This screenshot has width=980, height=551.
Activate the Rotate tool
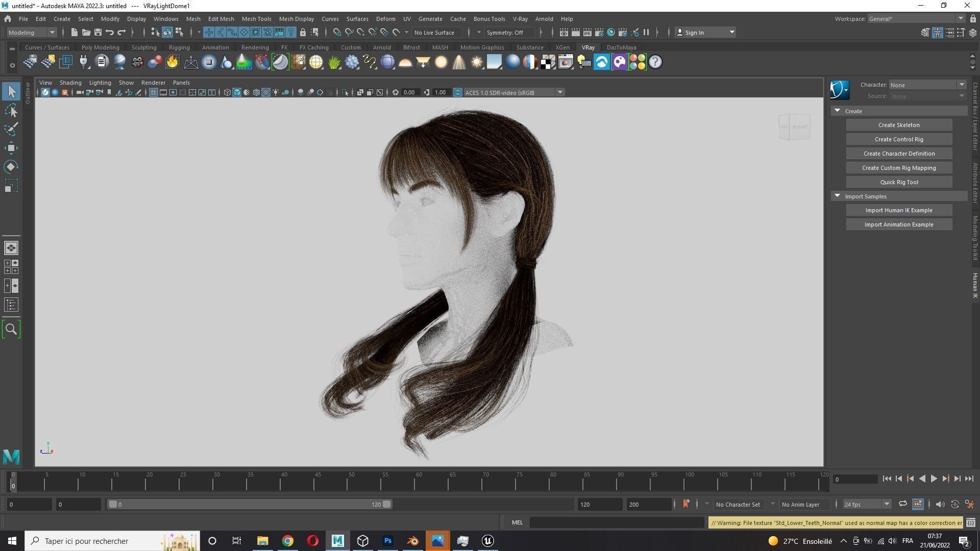point(11,167)
